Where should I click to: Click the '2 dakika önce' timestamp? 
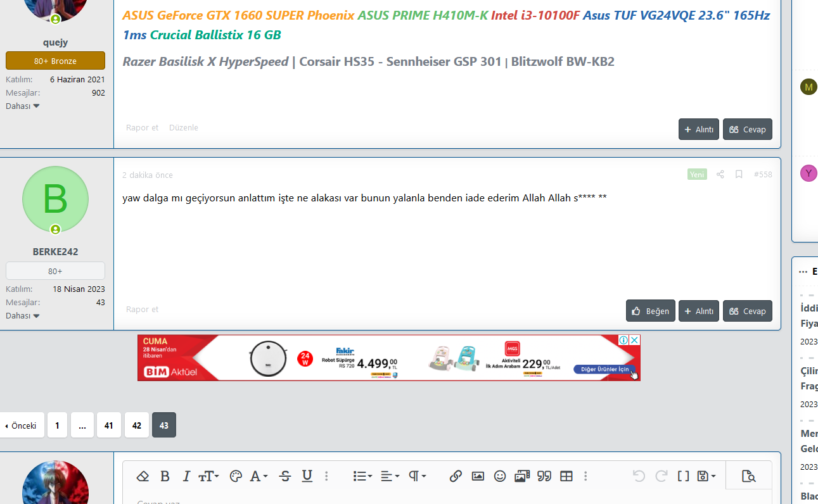pyautogui.click(x=148, y=175)
